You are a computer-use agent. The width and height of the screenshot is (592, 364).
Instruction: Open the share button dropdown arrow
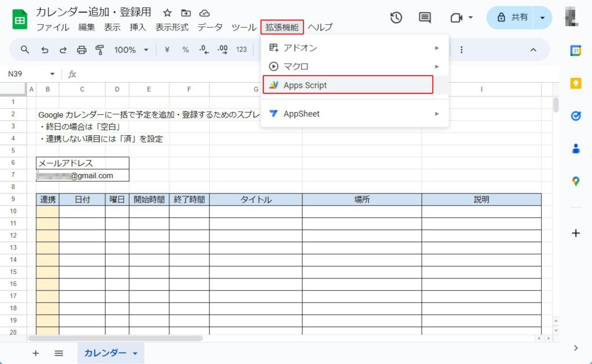(x=542, y=17)
